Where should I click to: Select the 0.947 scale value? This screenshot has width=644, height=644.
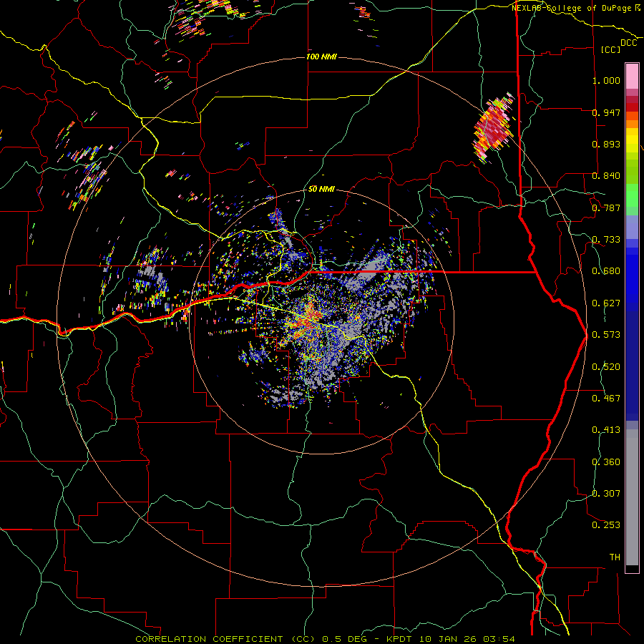tap(606, 112)
